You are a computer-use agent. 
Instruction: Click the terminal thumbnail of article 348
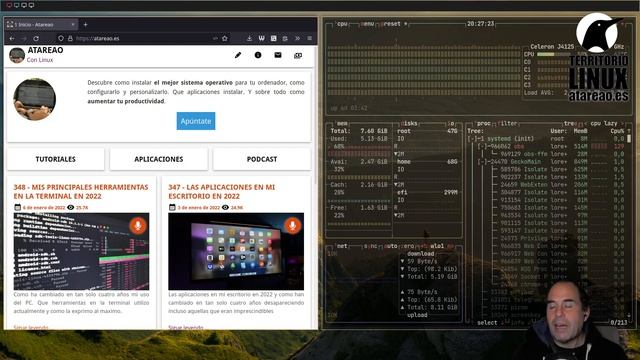[81, 251]
